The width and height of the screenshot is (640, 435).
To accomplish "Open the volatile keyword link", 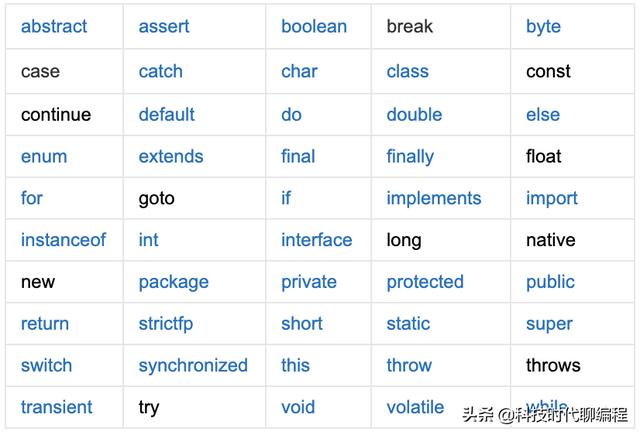I will [415, 407].
